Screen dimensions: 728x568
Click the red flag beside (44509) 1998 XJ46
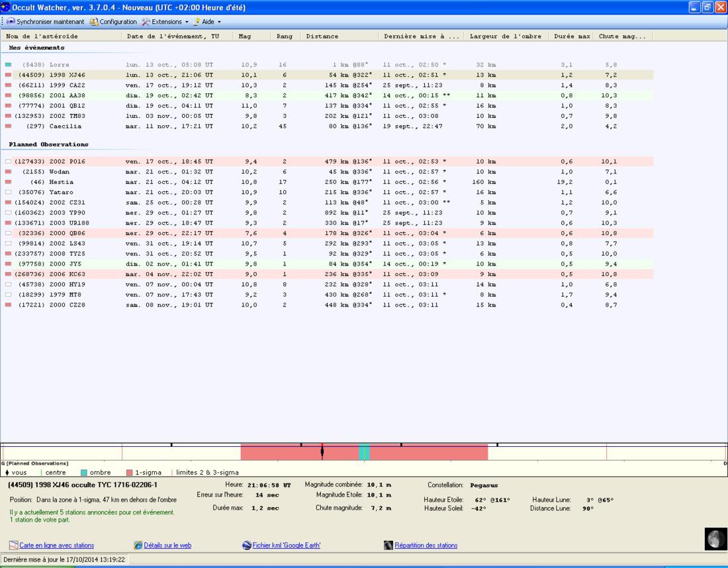tap(9, 75)
